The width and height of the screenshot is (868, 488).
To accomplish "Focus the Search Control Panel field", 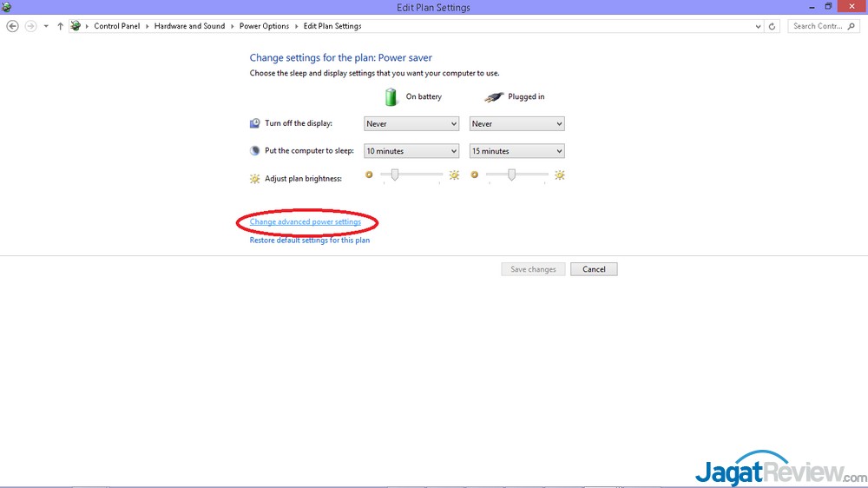I will pos(818,26).
